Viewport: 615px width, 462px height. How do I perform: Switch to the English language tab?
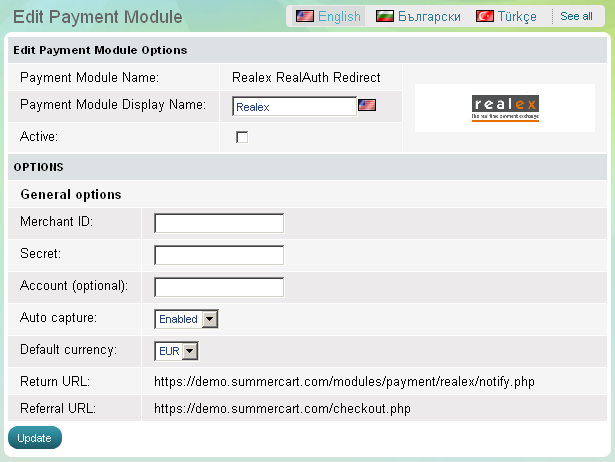[339, 16]
